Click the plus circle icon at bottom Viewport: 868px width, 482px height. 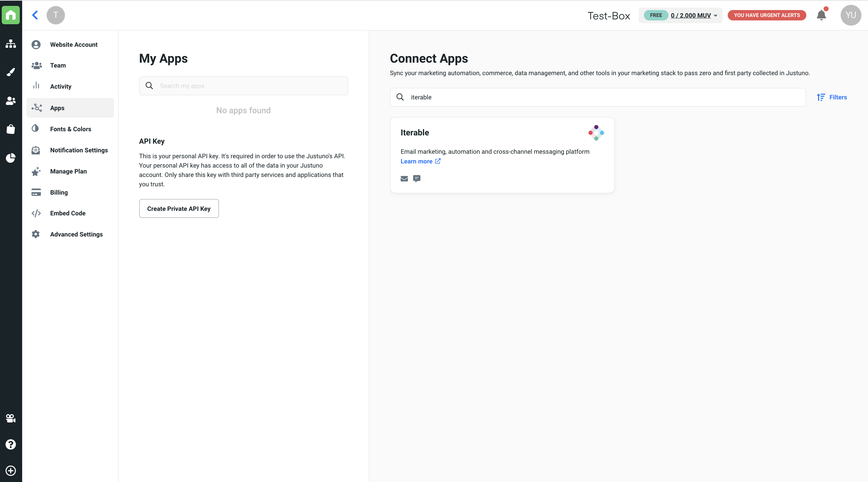[x=11, y=471]
